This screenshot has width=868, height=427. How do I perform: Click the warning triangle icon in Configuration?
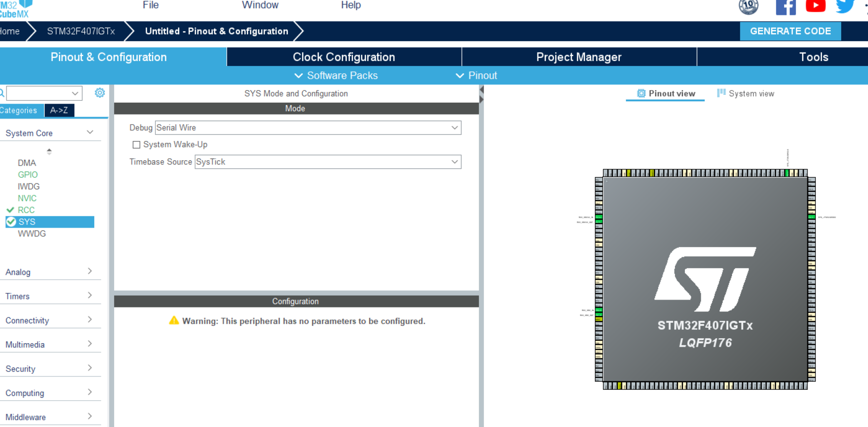point(174,320)
